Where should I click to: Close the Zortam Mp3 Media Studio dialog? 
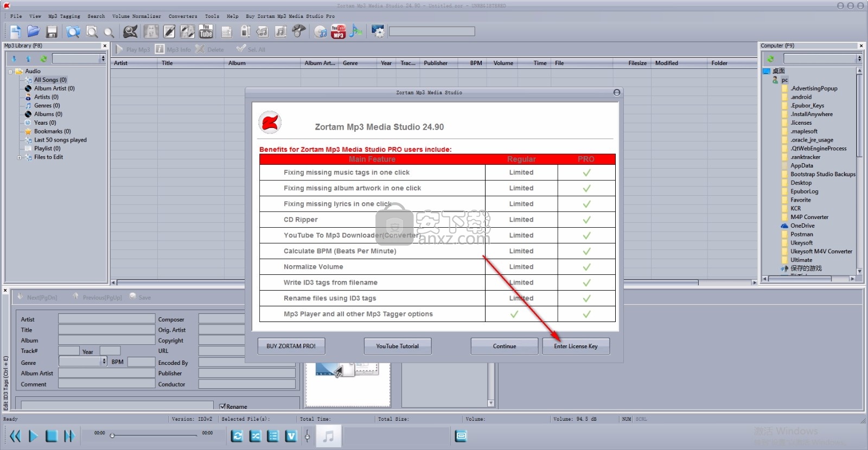coord(617,92)
